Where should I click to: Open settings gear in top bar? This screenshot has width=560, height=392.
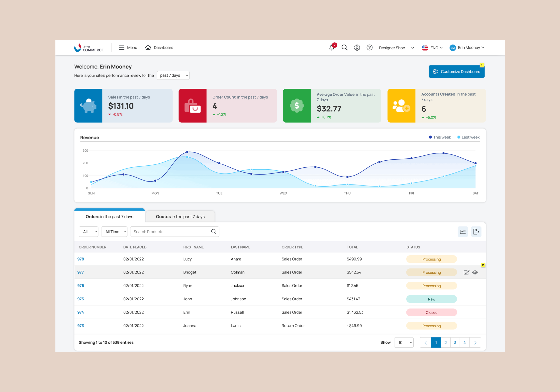(x=357, y=48)
